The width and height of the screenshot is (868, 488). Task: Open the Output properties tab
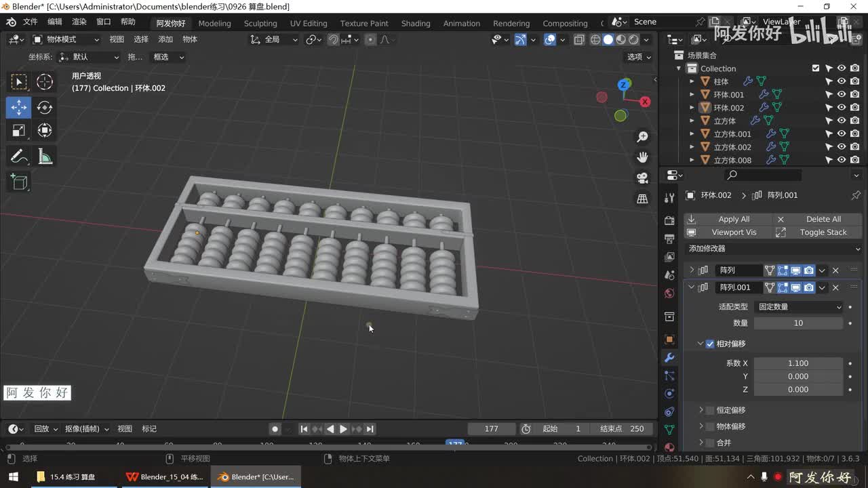point(669,239)
